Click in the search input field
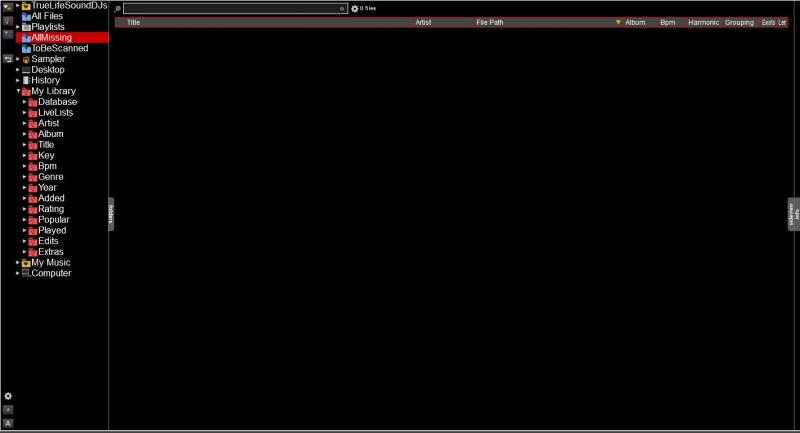The image size is (800, 433). [x=230, y=8]
